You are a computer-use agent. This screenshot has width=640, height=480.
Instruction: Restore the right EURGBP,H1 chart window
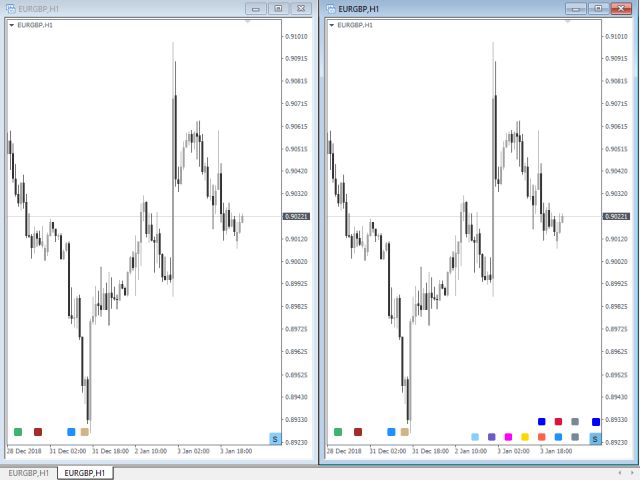click(598, 9)
